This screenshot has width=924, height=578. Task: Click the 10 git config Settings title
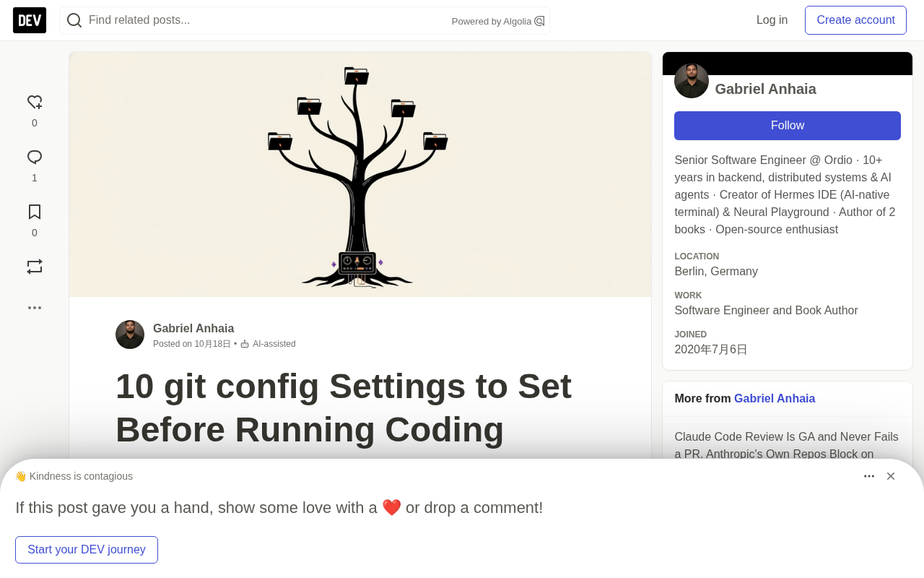point(344,407)
